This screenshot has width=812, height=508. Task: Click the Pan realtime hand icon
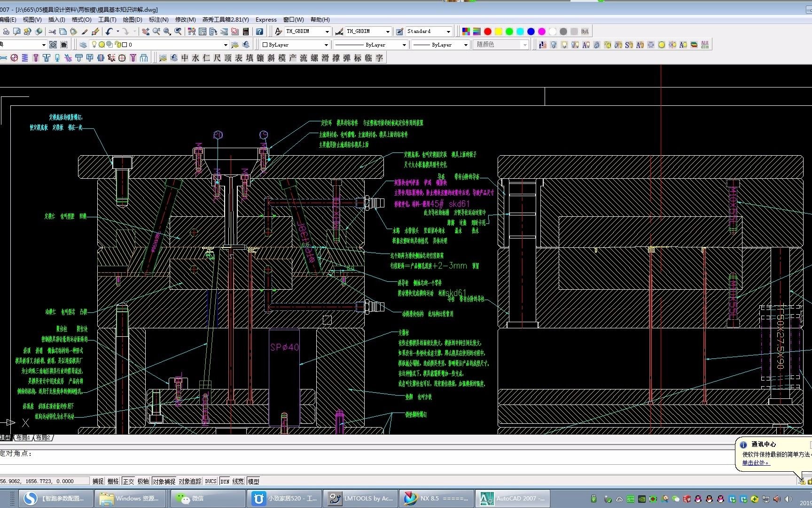click(146, 32)
